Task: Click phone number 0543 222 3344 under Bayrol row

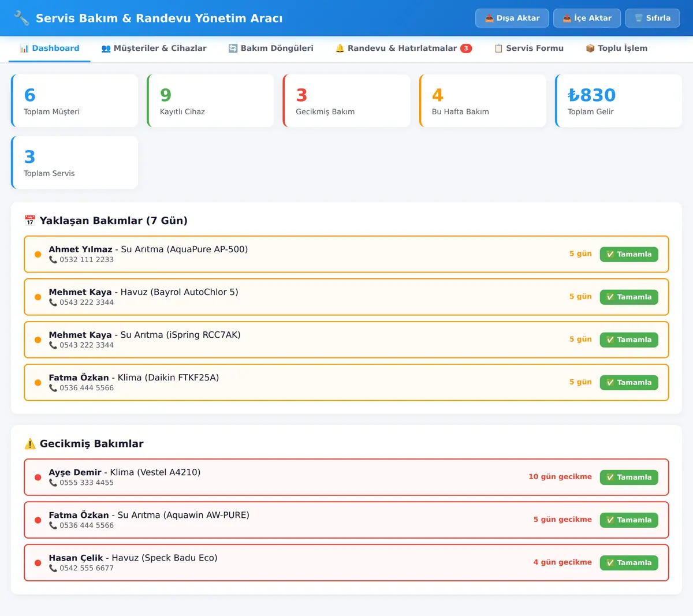Action: 87,303
